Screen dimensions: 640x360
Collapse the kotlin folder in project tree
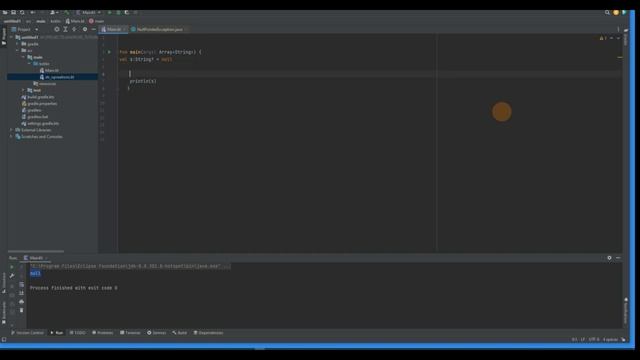pyautogui.click(x=29, y=64)
